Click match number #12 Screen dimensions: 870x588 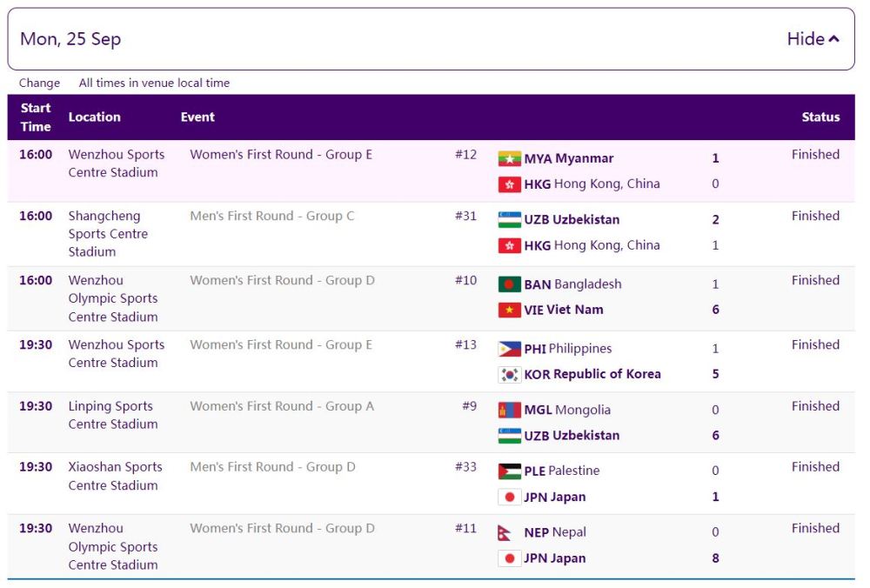coord(465,155)
